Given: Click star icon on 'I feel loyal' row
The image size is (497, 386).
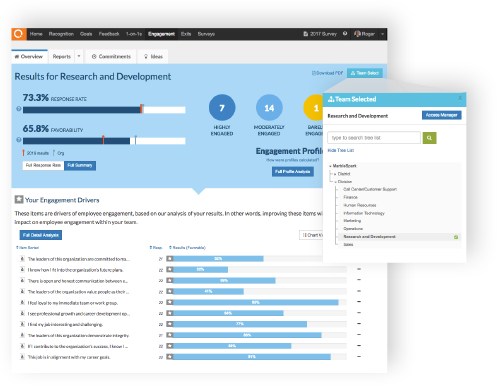Looking at the screenshot, I should 170,302.
